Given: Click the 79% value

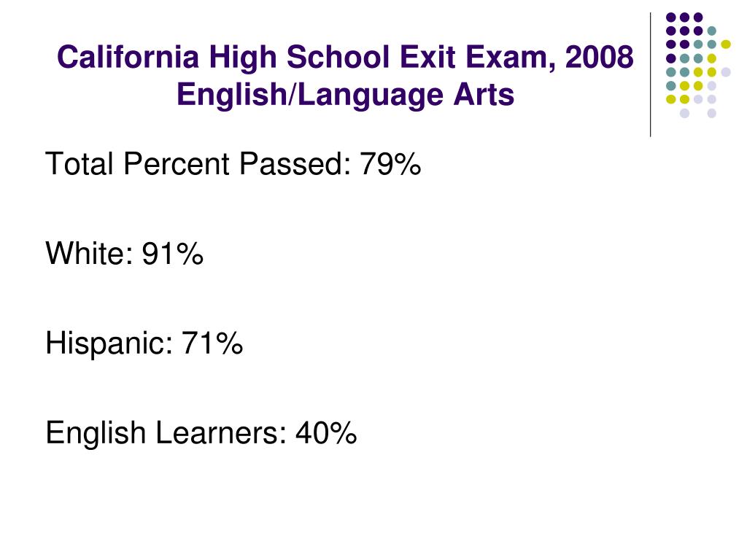Looking at the screenshot, I should (390, 164).
